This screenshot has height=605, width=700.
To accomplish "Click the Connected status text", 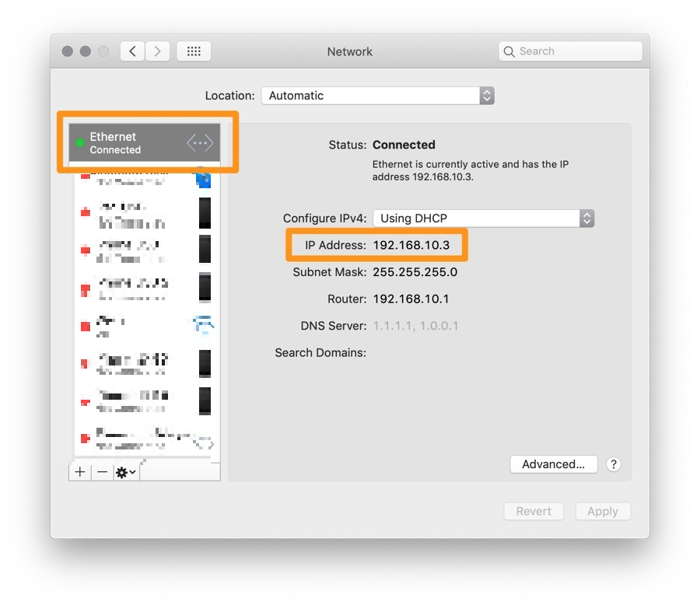I will tap(404, 145).
